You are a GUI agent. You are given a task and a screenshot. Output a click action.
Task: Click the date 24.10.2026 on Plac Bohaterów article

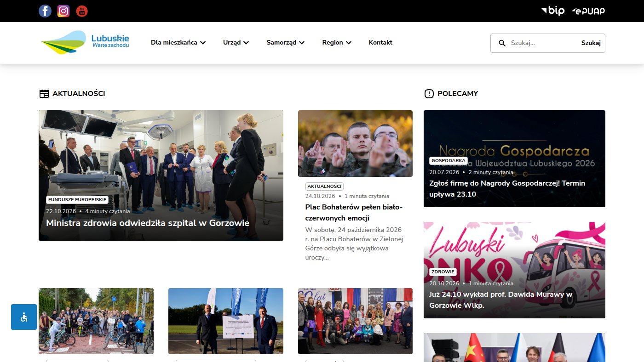(x=321, y=196)
